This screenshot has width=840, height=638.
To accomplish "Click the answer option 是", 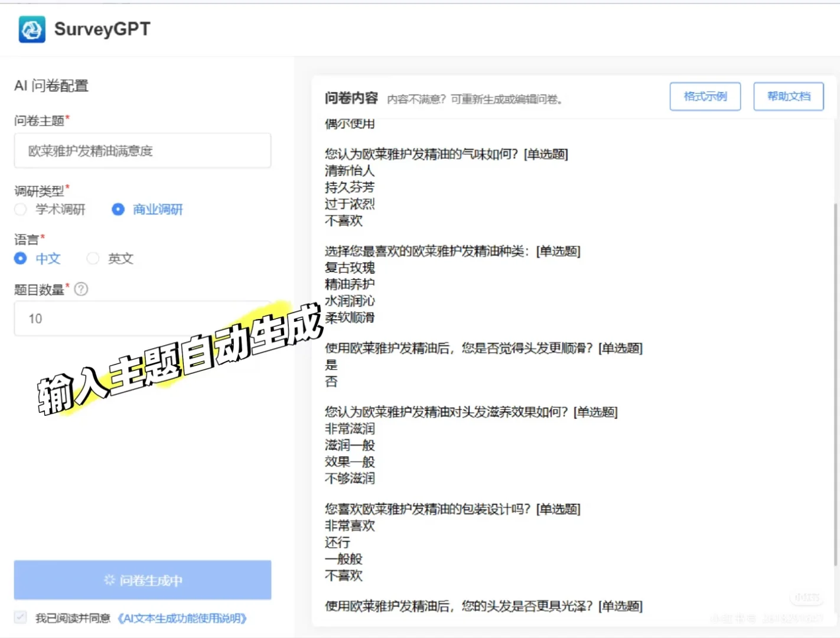I will coord(331,364).
